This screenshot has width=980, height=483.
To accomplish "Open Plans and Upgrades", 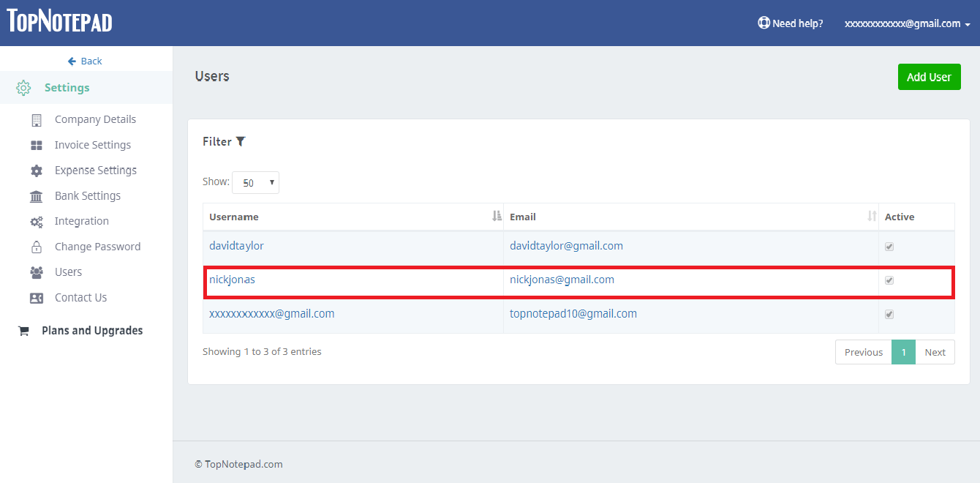I will [x=92, y=330].
